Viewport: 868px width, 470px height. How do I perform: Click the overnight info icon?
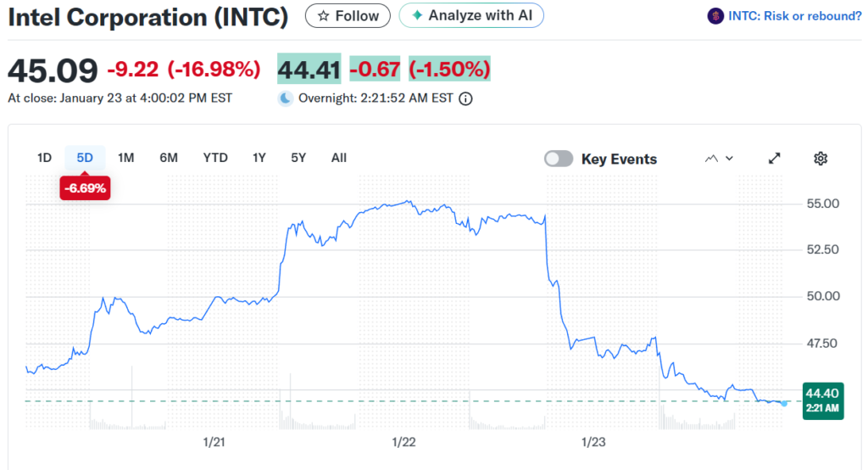coord(465,98)
